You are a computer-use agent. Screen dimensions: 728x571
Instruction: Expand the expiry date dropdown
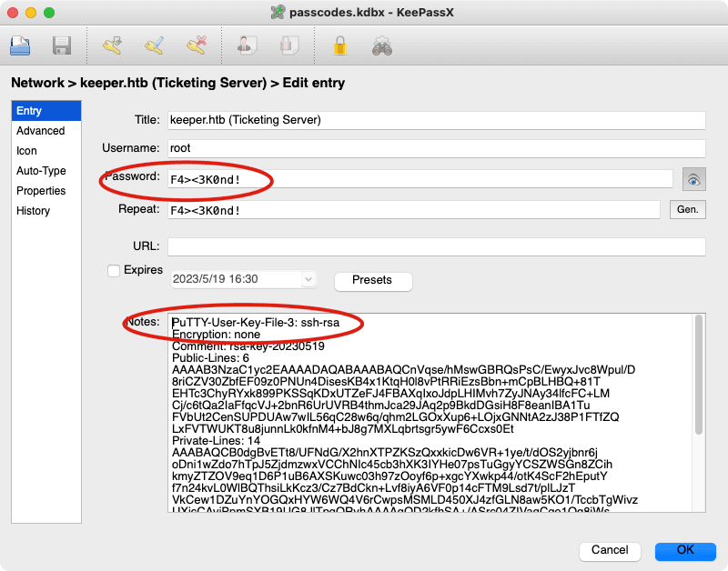pyautogui.click(x=308, y=279)
